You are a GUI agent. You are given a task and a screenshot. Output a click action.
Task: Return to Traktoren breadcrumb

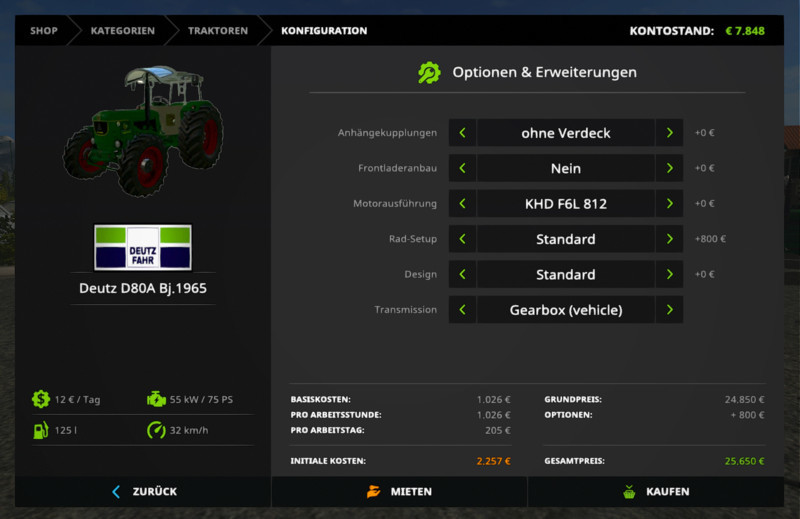coord(217,31)
